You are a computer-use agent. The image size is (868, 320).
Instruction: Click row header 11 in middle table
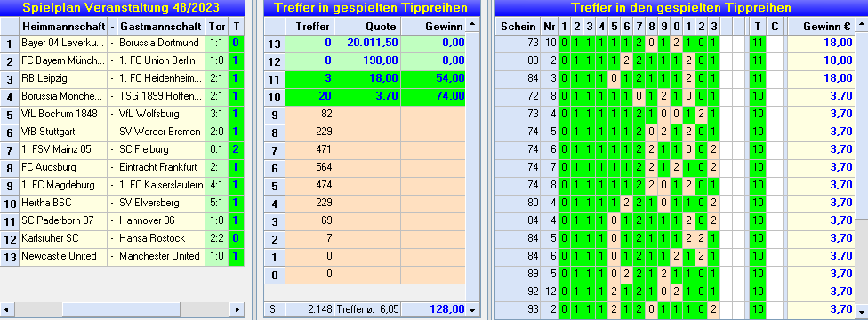click(x=275, y=78)
